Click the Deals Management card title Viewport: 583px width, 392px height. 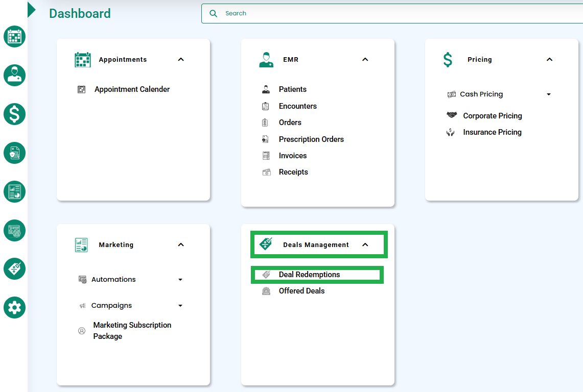click(316, 245)
